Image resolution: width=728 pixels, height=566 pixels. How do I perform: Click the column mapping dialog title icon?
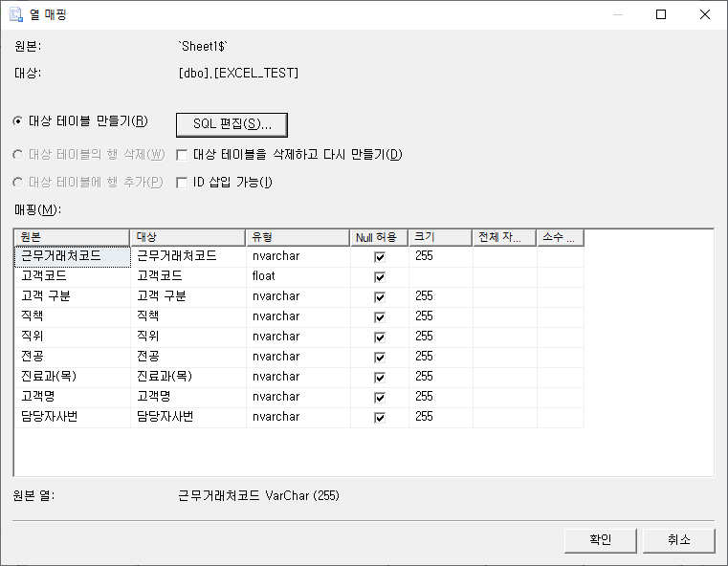click(x=16, y=15)
